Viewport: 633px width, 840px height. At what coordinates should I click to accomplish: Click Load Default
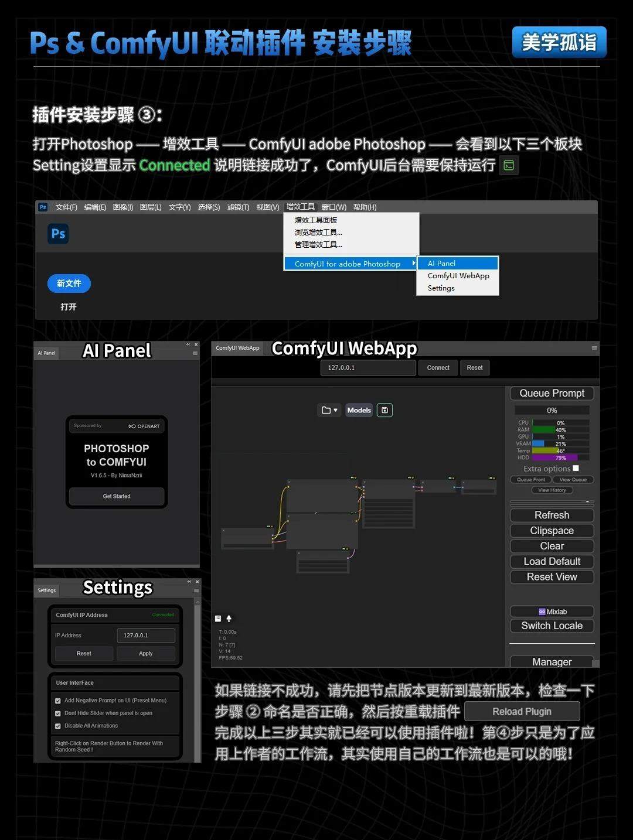[552, 562]
